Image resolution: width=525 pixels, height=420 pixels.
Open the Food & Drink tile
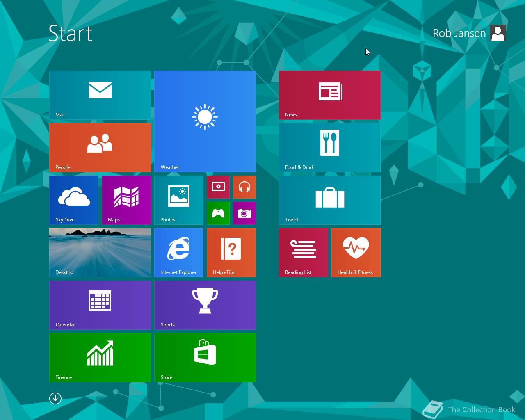click(x=330, y=148)
